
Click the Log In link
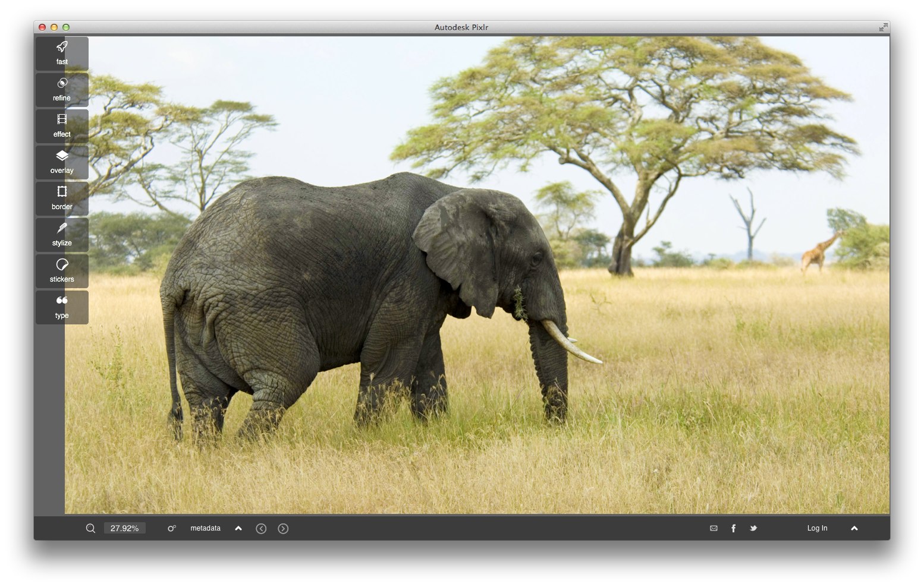817,528
